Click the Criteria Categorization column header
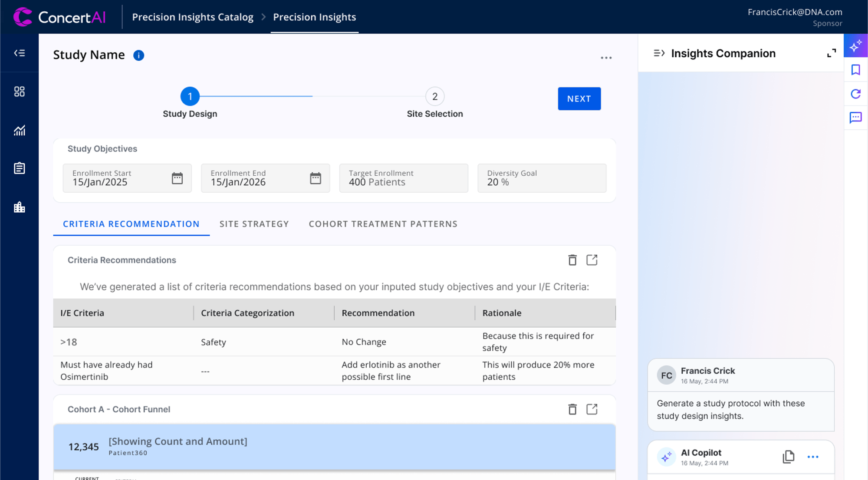 (x=264, y=313)
